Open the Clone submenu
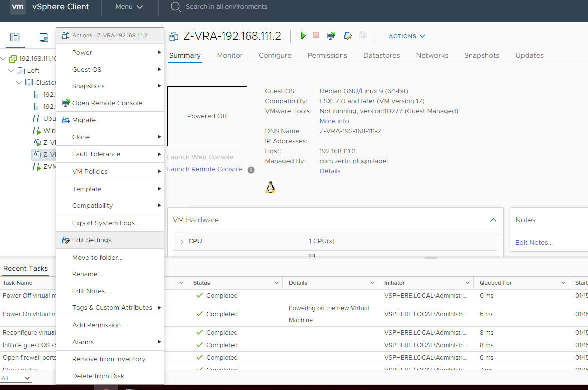This screenshot has width=588, height=390. pos(110,137)
